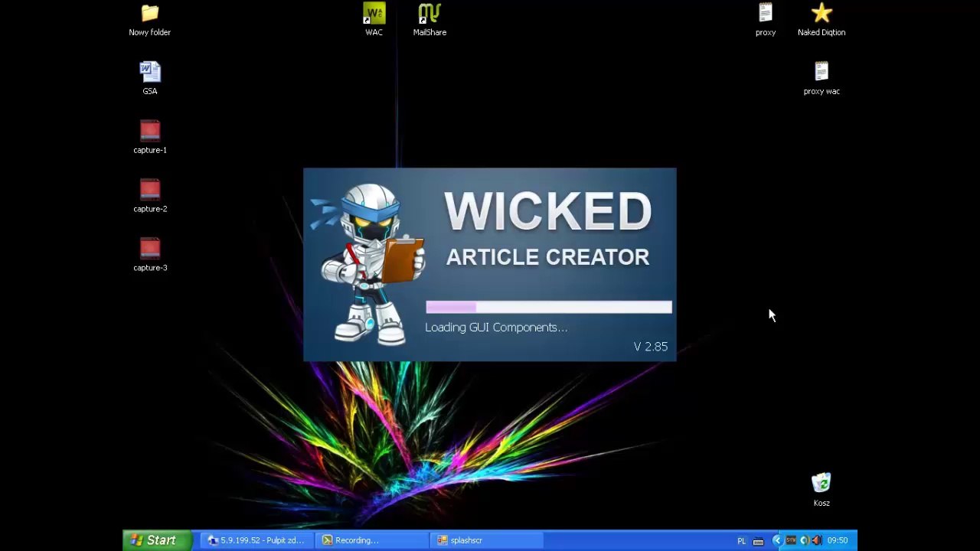Open the PL language selector

(x=741, y=541)
